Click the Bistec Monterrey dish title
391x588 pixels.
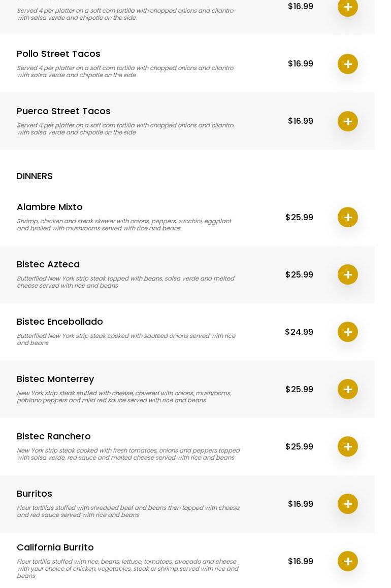55,379
